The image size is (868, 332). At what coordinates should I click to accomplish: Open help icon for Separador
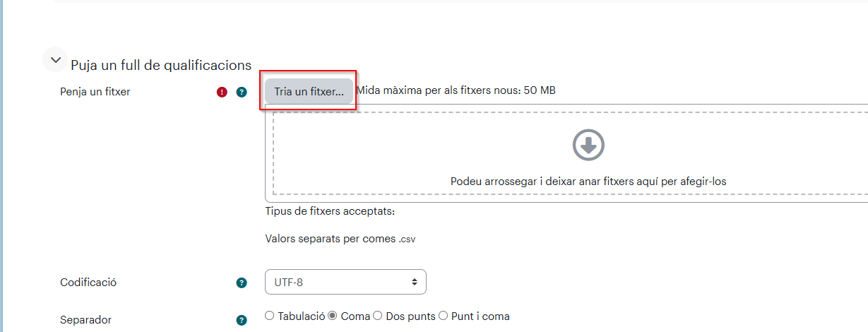tap(242, 320)
